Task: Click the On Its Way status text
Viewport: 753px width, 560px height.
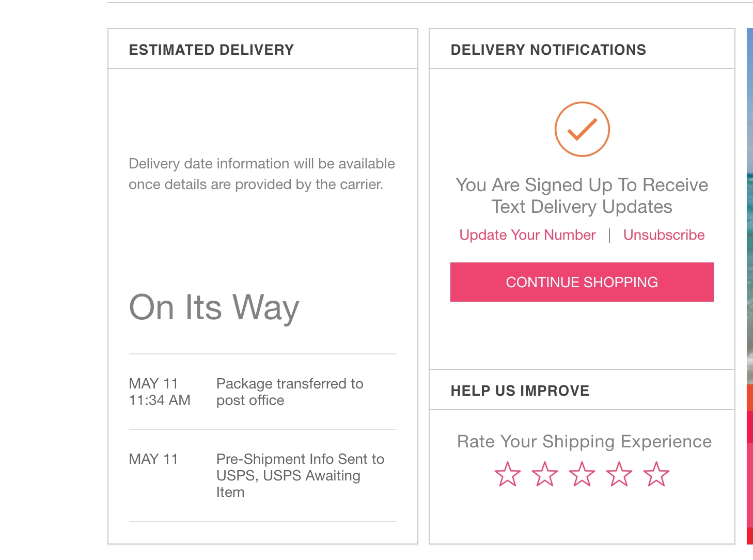Action: click(x=214, y=308)
